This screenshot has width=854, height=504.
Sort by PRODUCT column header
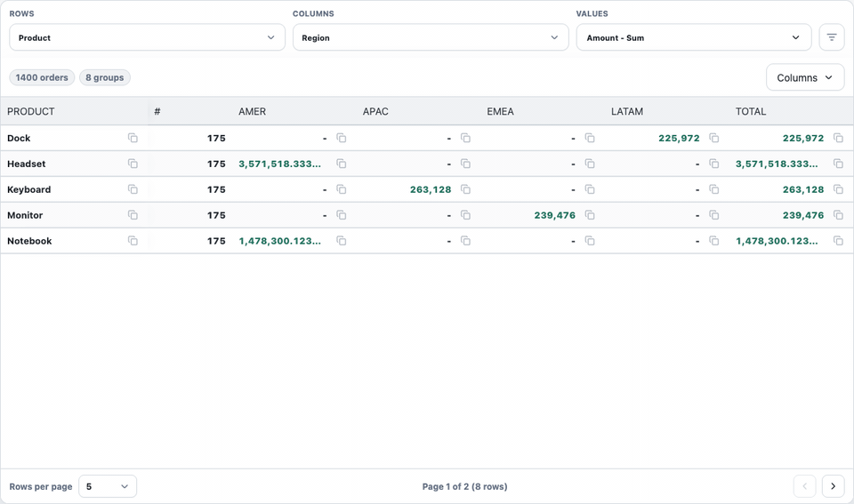31,111
